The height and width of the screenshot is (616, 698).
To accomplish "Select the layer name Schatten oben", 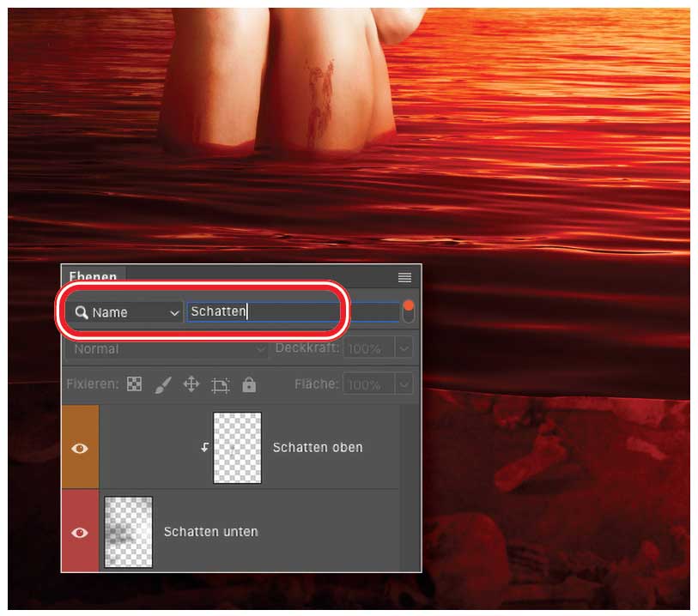I will pyautogui.click(x=318, y=448).
